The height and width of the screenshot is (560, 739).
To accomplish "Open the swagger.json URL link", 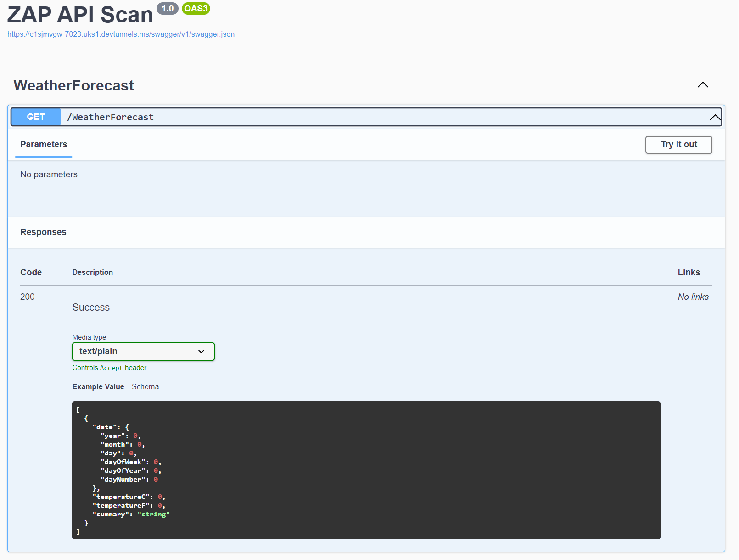I will (121, 34).
